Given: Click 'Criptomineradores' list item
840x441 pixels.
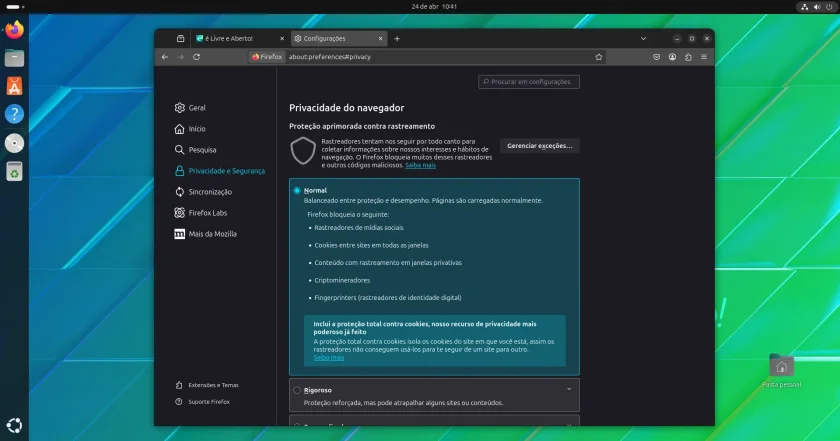Looking at the screenshot, I should coord(342,280).
